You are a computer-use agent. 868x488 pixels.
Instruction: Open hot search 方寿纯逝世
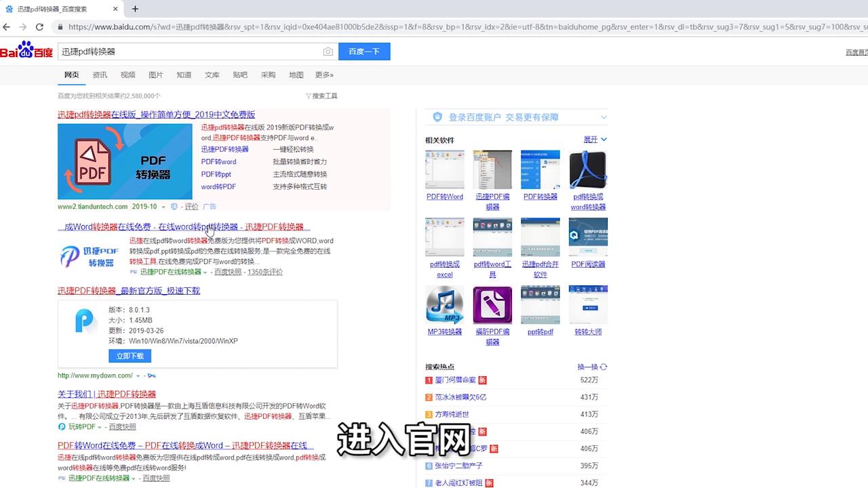(x=452, y=414)
